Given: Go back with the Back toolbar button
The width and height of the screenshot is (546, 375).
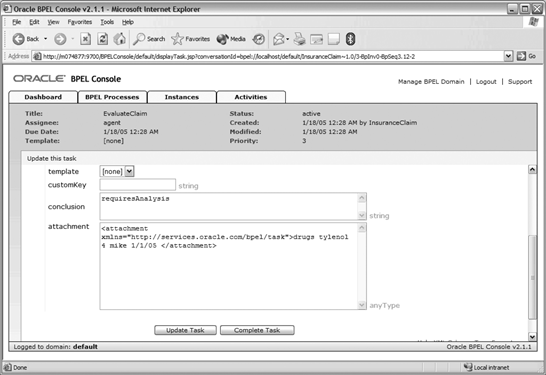Looking at the screenshot, I should coord(26,39).
